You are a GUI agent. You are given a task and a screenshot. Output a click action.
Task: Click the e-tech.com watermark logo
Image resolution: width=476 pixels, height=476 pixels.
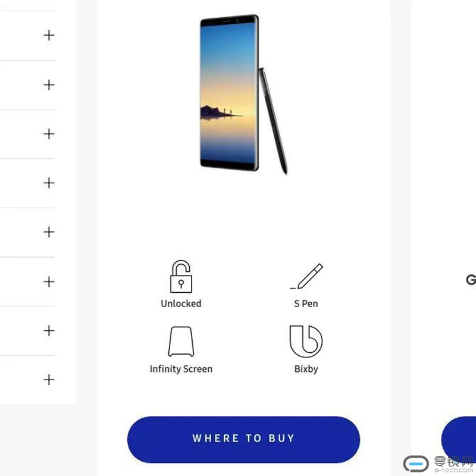pyautogui.click(x=439, y=464)
